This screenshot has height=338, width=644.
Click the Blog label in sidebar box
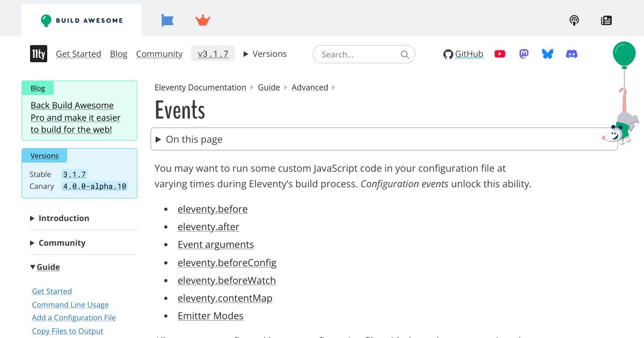38,88
